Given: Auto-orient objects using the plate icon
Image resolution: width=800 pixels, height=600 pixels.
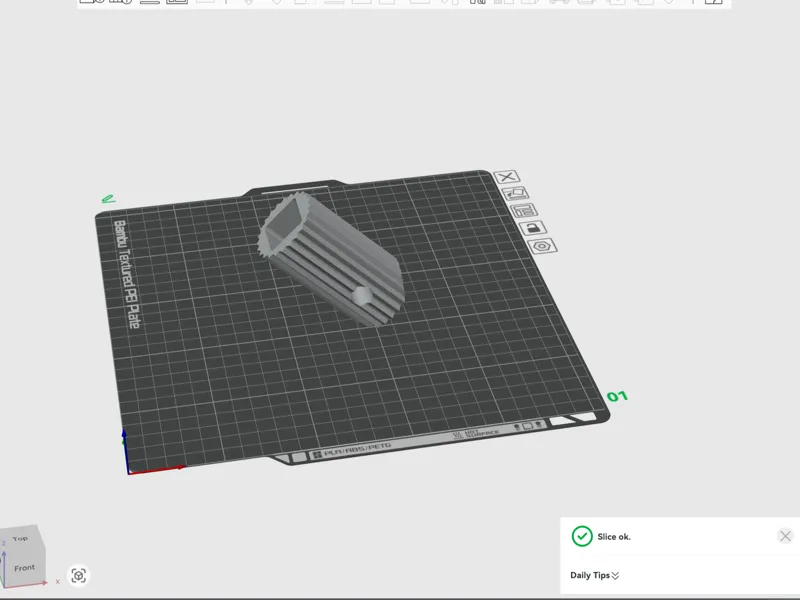Looking at the screenshot, I should pos(515,194).
